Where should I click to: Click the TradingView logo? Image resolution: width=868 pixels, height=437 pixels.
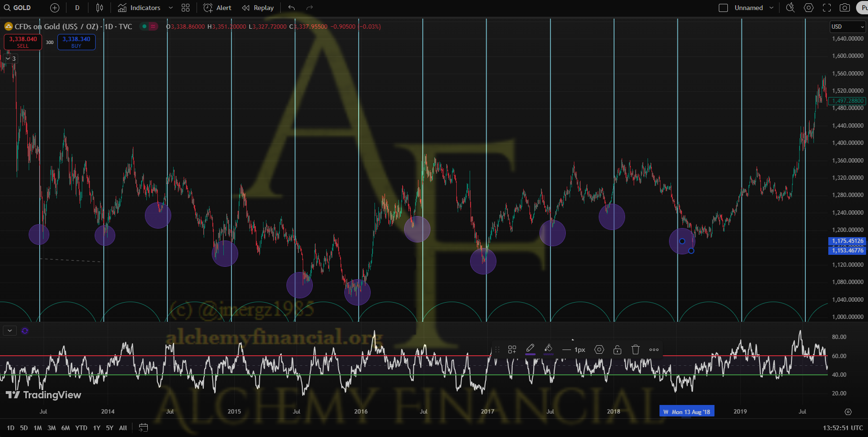point(44,395)
